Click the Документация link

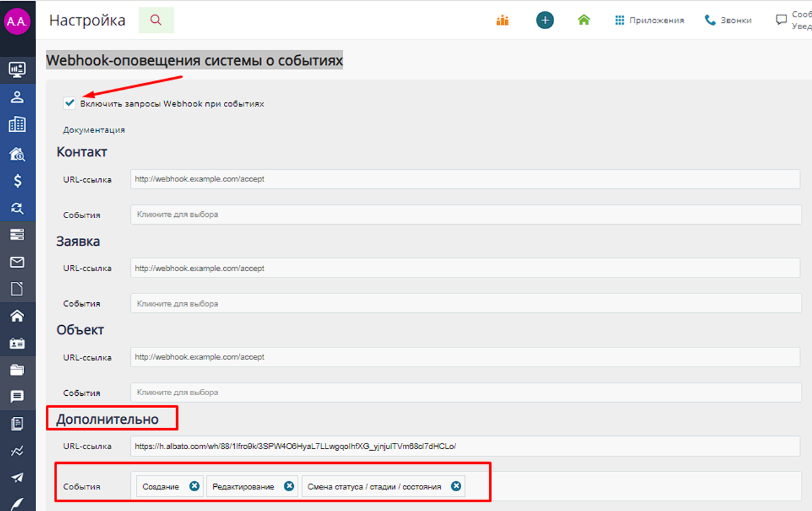(94, 130)
